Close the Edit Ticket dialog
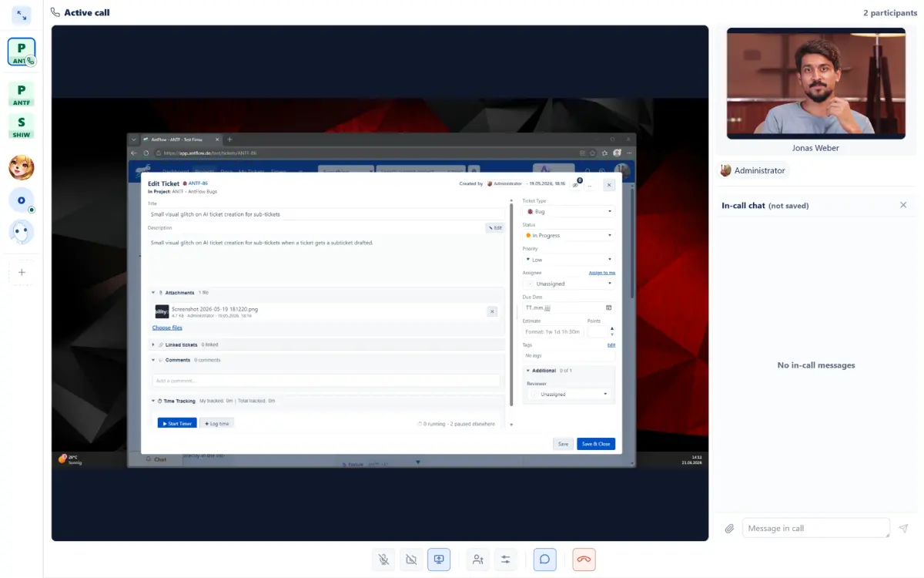Screen dimensions: 924x578 coord(609,185)
